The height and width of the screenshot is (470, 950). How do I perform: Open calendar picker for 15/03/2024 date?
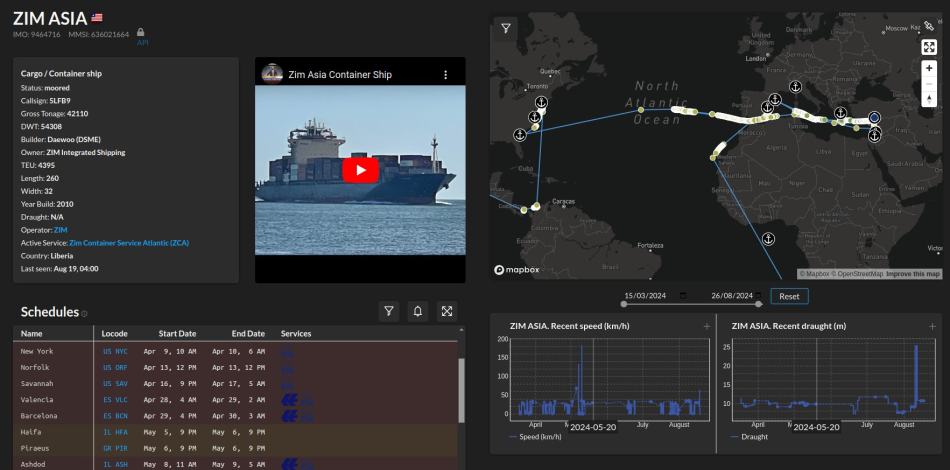point(683,296)
